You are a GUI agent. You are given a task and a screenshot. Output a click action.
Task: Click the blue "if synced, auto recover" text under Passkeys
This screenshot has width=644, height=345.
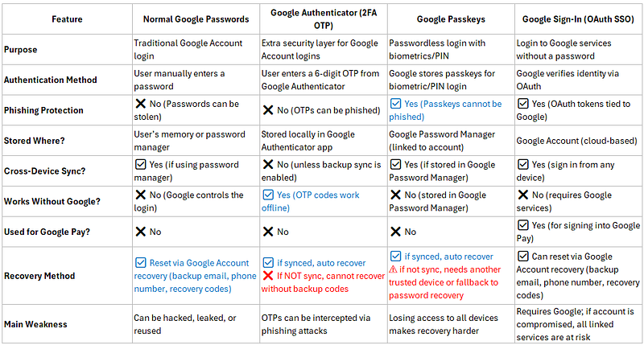[448, 257]
